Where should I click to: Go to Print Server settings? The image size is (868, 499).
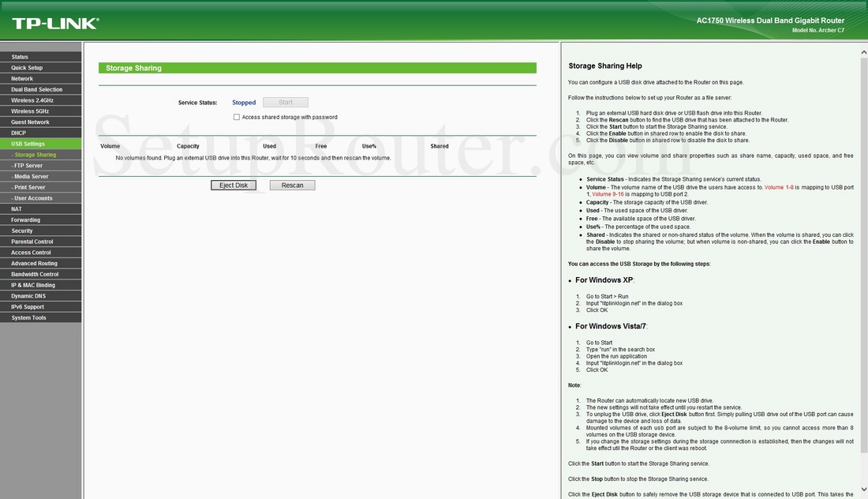[41, 187]
